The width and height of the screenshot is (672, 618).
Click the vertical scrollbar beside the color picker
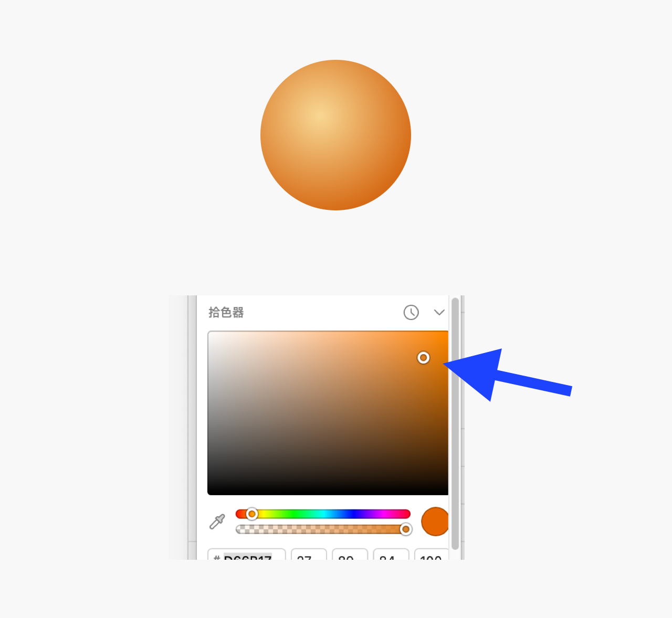455,423
